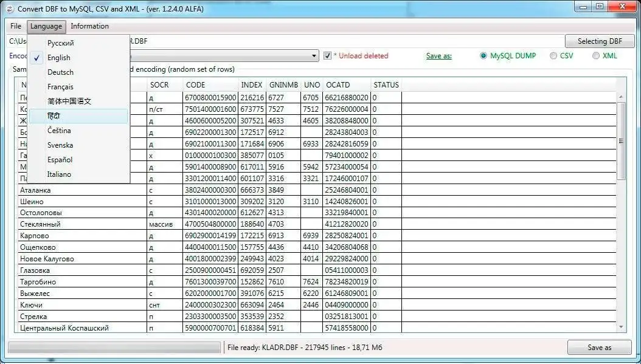The width and height of the screenshot is (641, 364).
Task: Click the п/ст SOCR cell
Action: pyautogui.click(x=165, y=109)
